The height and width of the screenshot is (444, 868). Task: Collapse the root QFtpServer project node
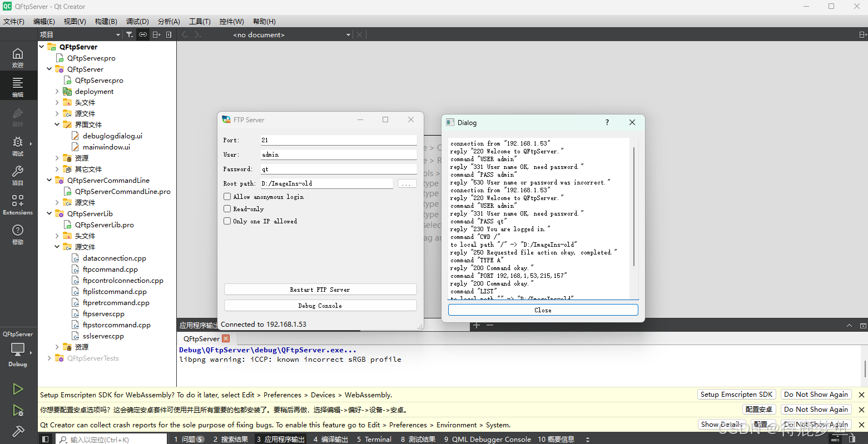pos(42,47)
